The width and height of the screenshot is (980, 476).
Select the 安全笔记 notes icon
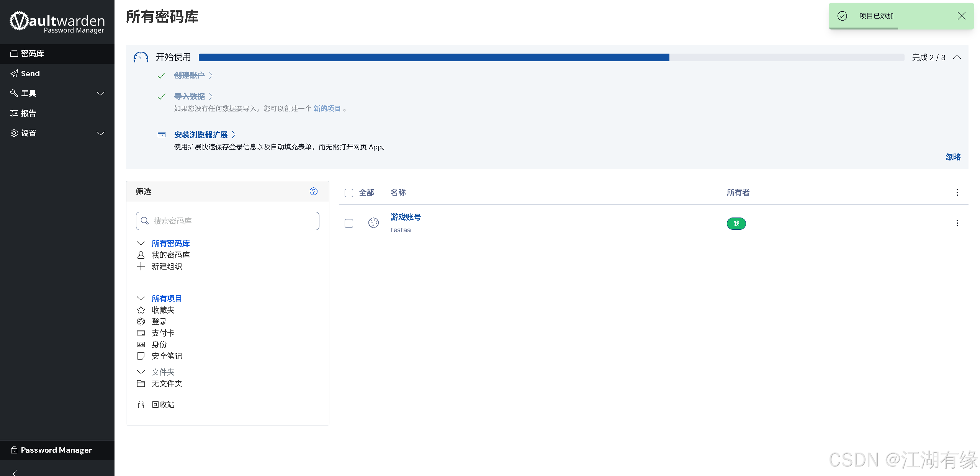(x=141, y=356)
